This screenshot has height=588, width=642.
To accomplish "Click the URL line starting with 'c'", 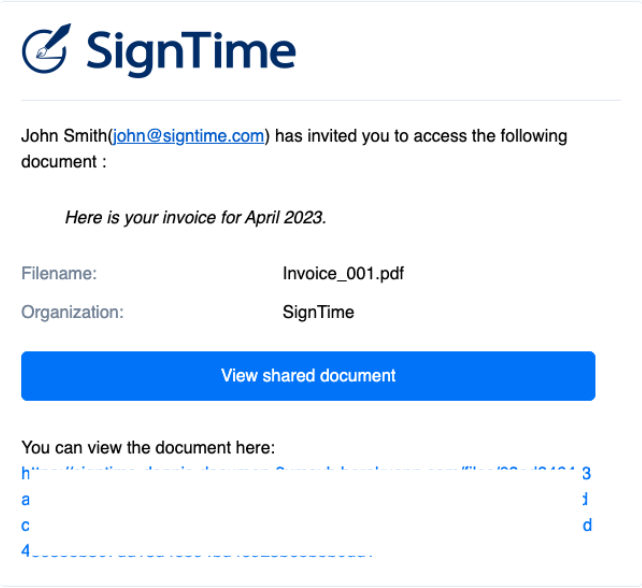I will pos(306,525).
